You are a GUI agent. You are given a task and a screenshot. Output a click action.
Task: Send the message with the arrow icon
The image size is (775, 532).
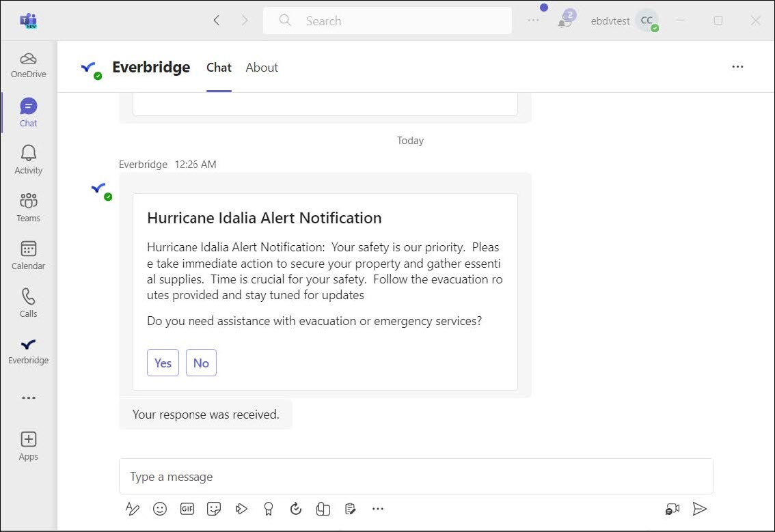pos(699,509)
